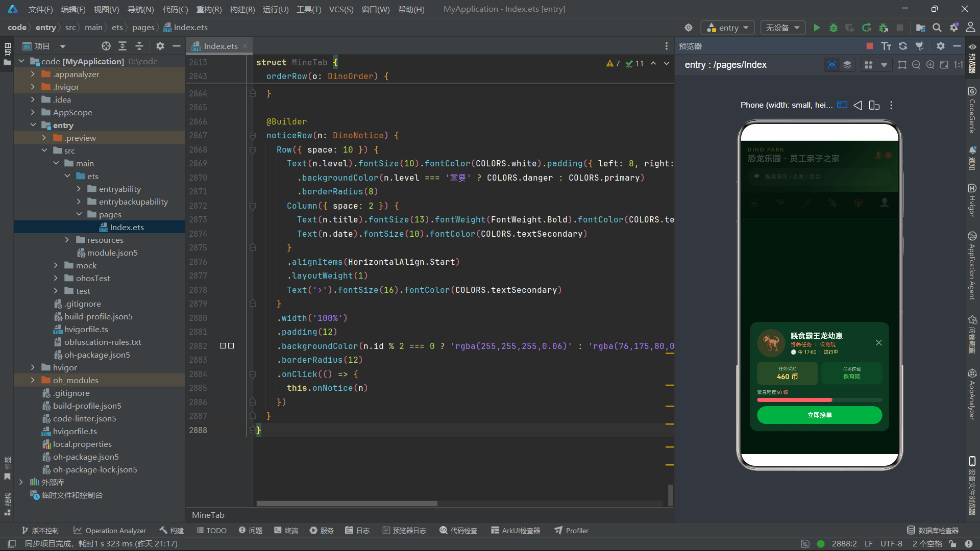This screenshot has width=980, height=551.
Task: Open 重构(R) menu
Action: (209, 9)
